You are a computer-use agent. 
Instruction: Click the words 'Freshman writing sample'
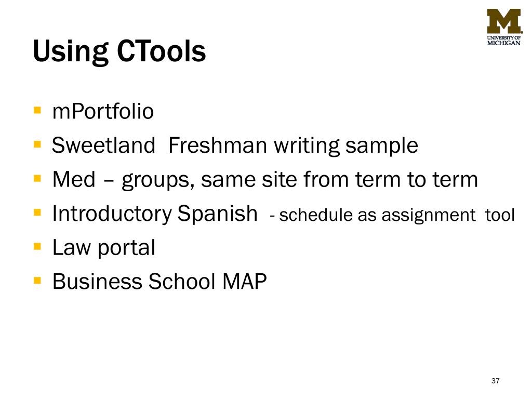point(293,146)
